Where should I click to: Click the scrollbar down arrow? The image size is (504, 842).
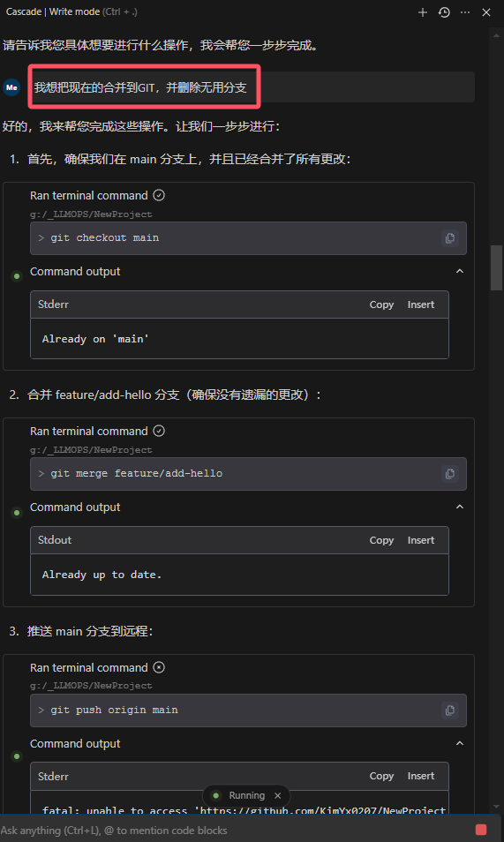[496, 807]
